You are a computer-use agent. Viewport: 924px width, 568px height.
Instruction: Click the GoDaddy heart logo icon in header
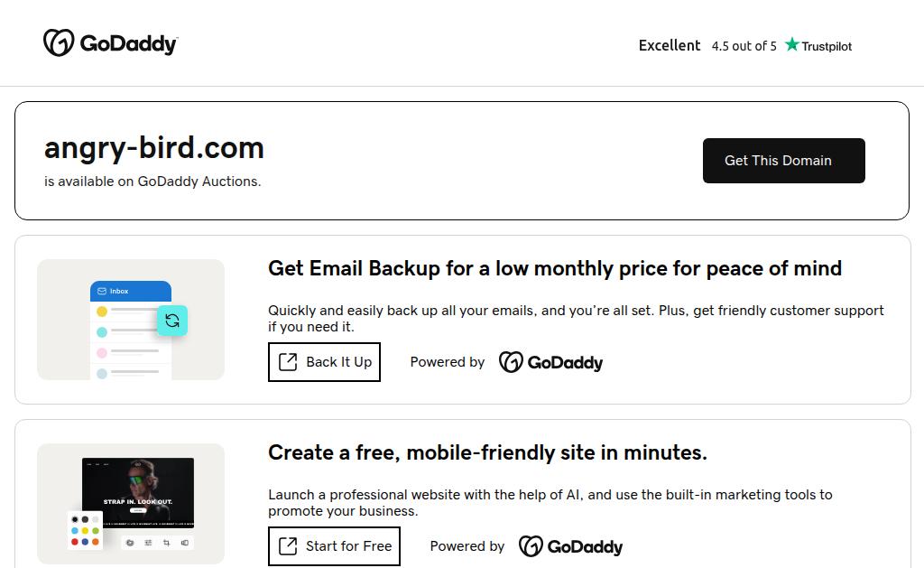(58, 42)
